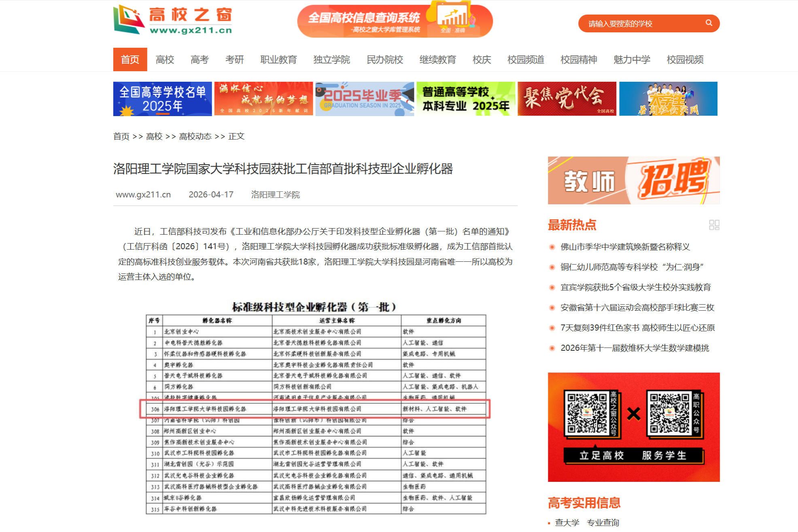This screenshot has width=798, height=532.
Task: Click the right 高职公众号 QR code
Action: [669, 413]
